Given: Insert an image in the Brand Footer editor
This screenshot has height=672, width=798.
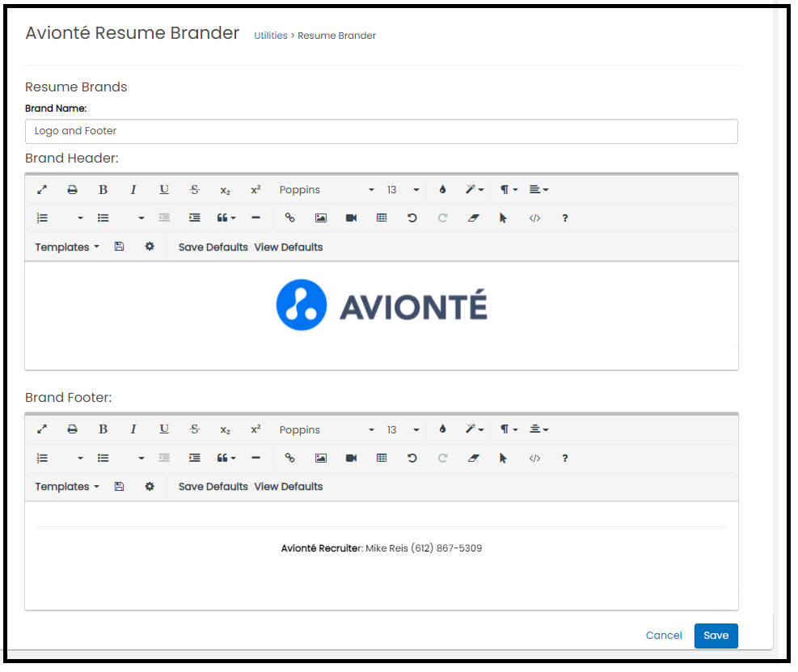Looking at the screenshot, I should (321, 458).
